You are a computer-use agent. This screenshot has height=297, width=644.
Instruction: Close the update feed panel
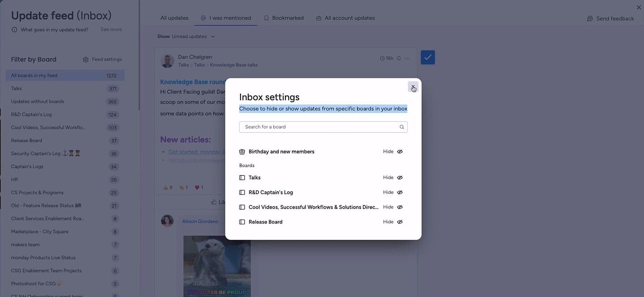[639, 7]
